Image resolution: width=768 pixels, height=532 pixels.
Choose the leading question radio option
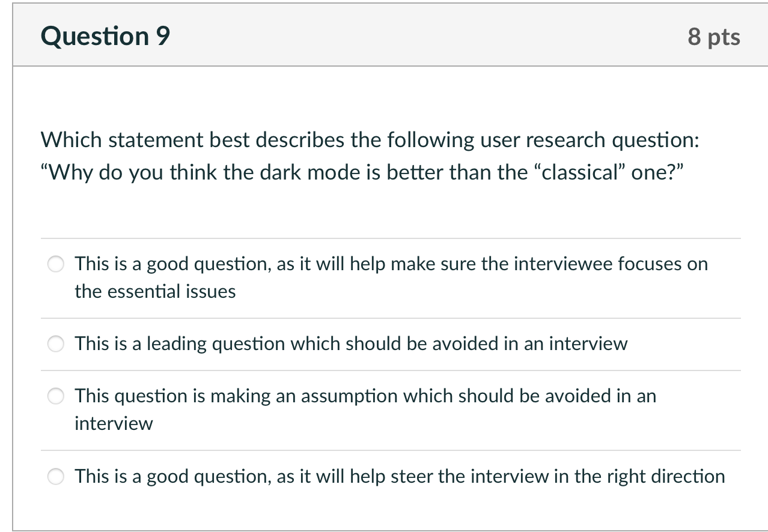click(x=56, y=344)
